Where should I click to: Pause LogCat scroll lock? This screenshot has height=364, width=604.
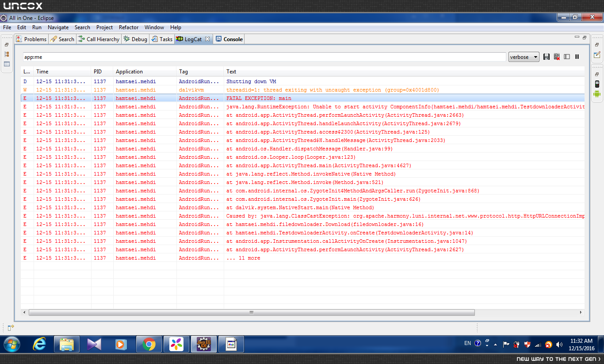[577, 57]
